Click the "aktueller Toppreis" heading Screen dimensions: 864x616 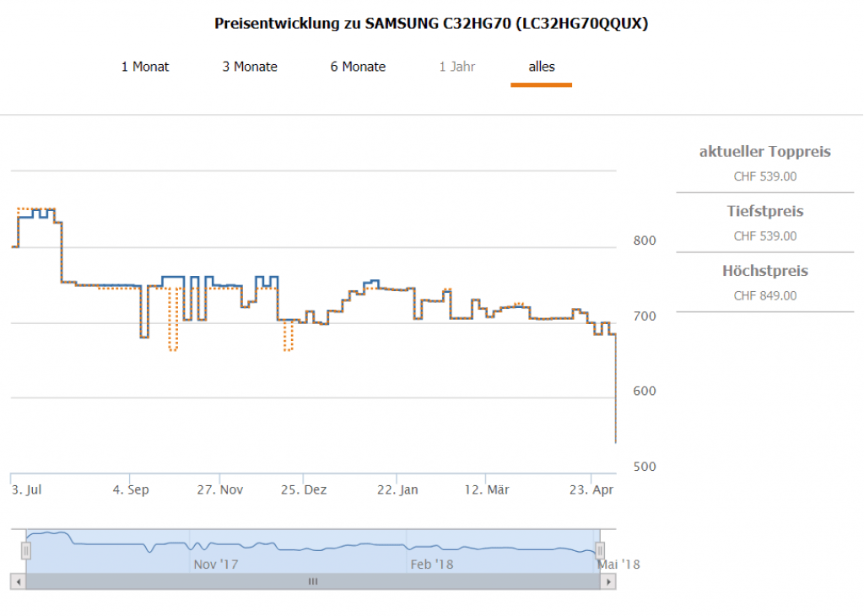pos(764,152)
